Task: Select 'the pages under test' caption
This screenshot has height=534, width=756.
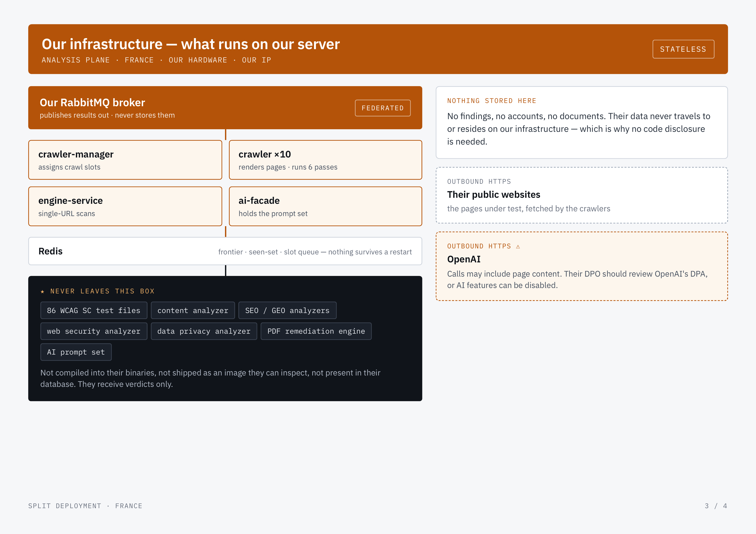Action: [528, 209]
